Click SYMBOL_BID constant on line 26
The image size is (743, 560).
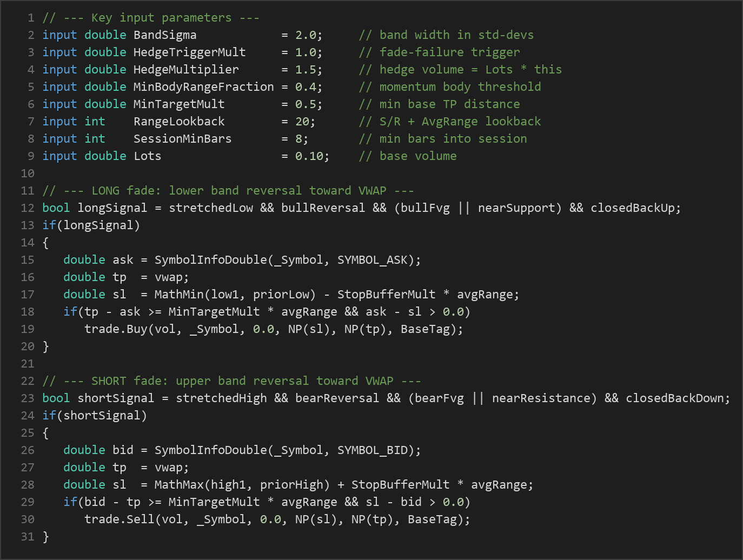[x=373, y=450]
